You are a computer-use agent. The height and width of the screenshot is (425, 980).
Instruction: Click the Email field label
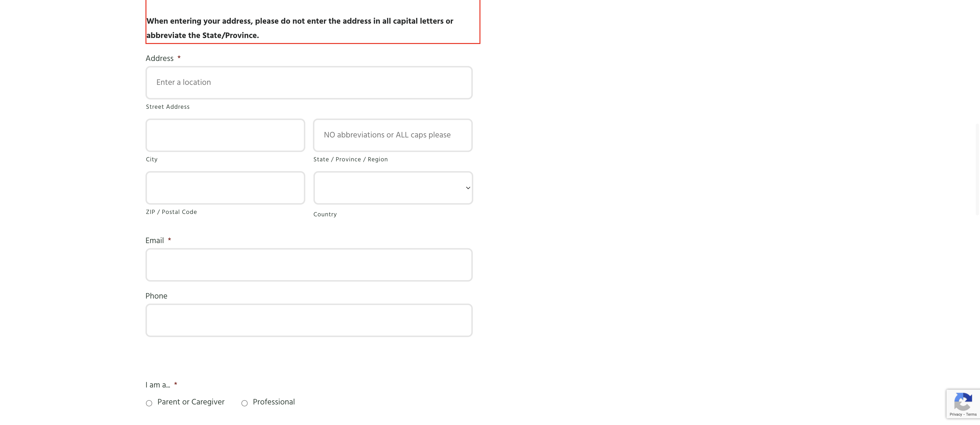[x=155, y=241]
